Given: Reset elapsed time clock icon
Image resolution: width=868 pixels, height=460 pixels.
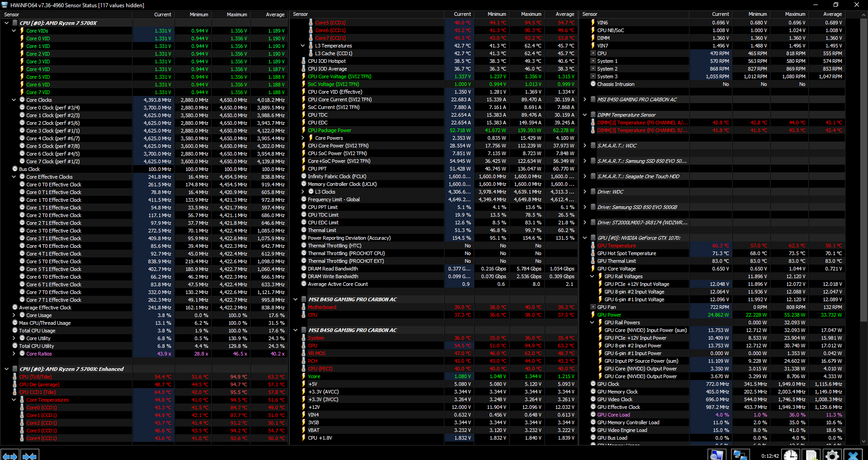Looking at the screenshot, I should click(x=791, y=455).
